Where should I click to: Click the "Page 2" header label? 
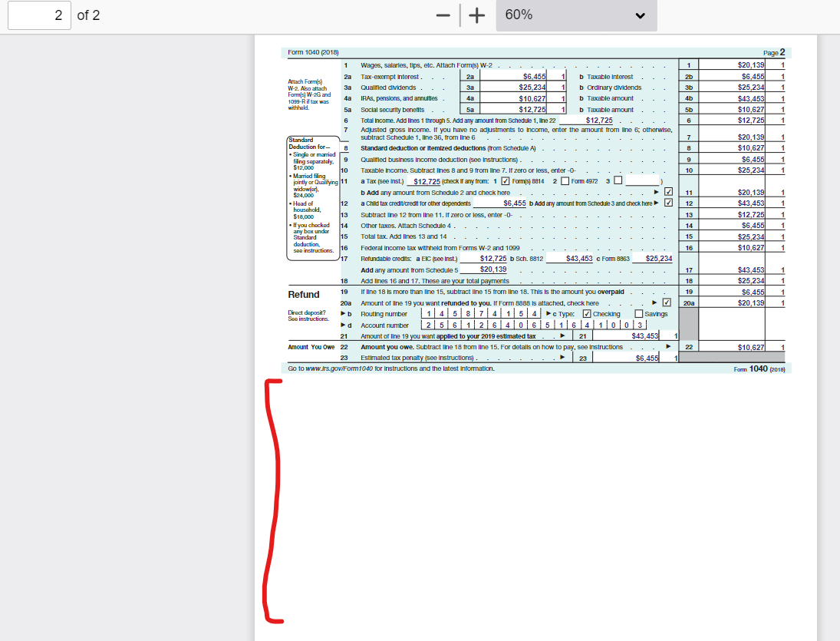(x=774, y=52)
